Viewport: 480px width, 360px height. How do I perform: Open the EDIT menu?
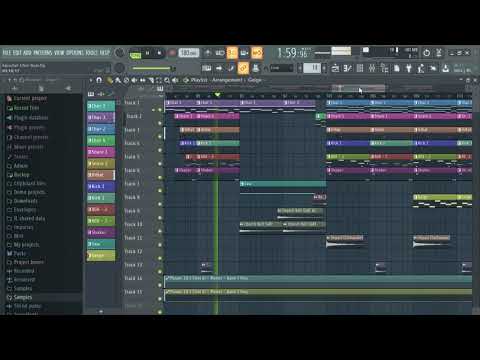pos(18,53)
